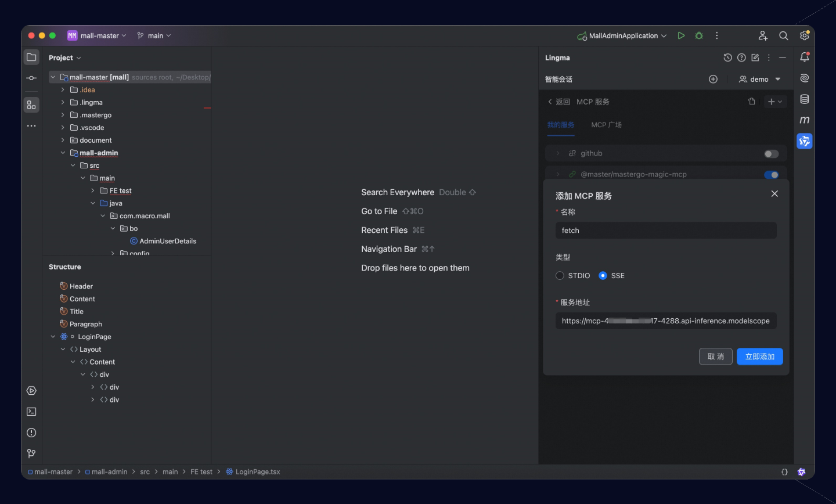Select Paragraph in Structure panel
The width and height of the screenshot is (836, 504).
coord(86,324)
